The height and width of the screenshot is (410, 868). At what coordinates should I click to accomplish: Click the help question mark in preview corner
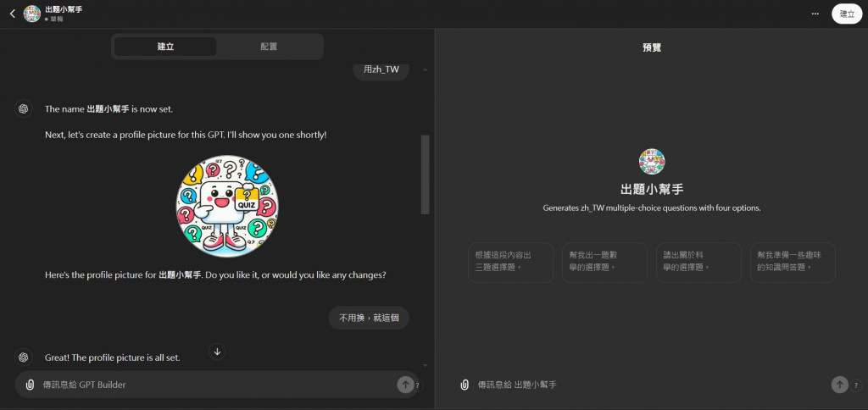tap(858, 385)
